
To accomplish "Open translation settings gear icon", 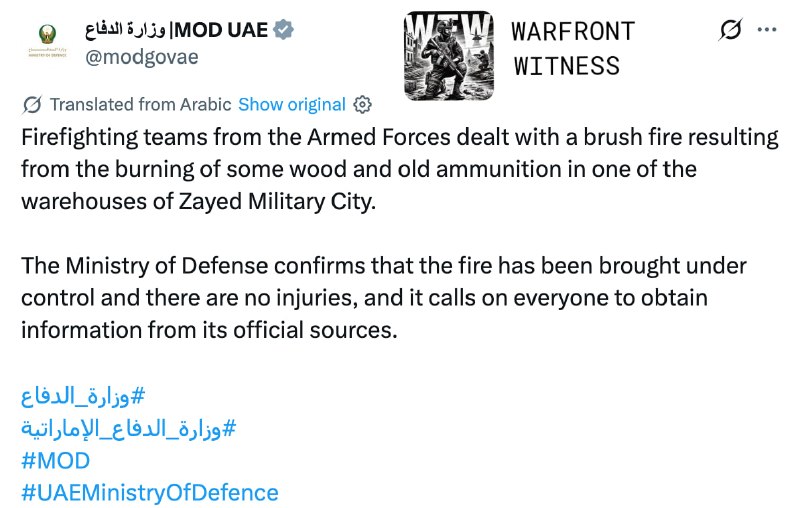I will pos(362,105).
